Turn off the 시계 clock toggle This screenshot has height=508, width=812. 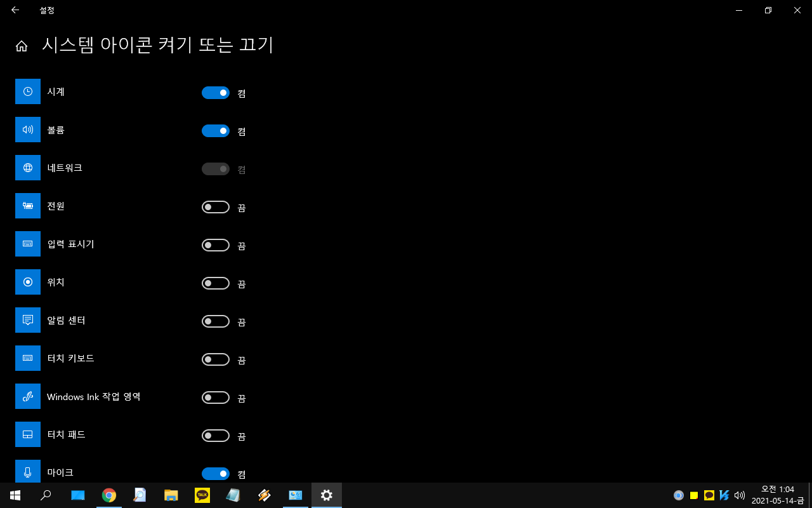216,93
